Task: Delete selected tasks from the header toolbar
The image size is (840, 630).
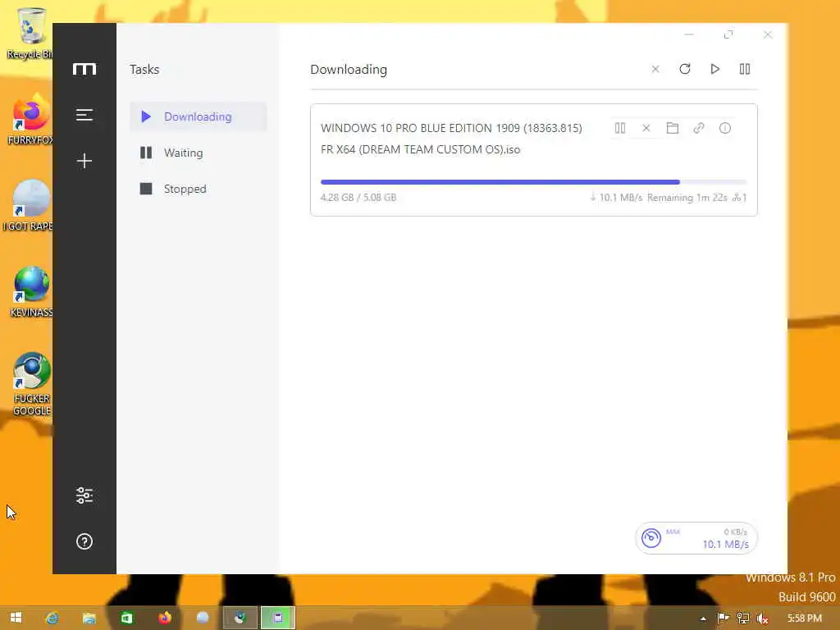Action: point(655,69)
